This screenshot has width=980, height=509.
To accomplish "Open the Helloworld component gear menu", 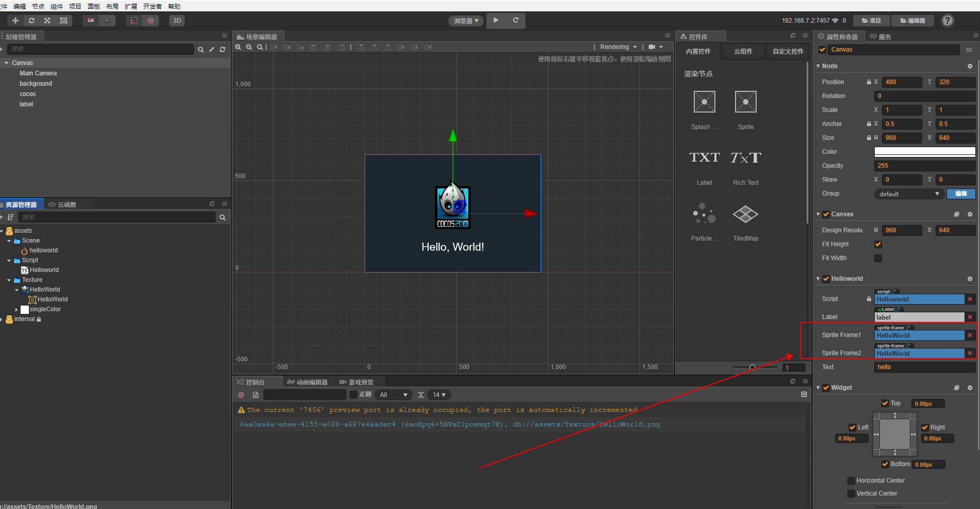I will pos(970,279).
